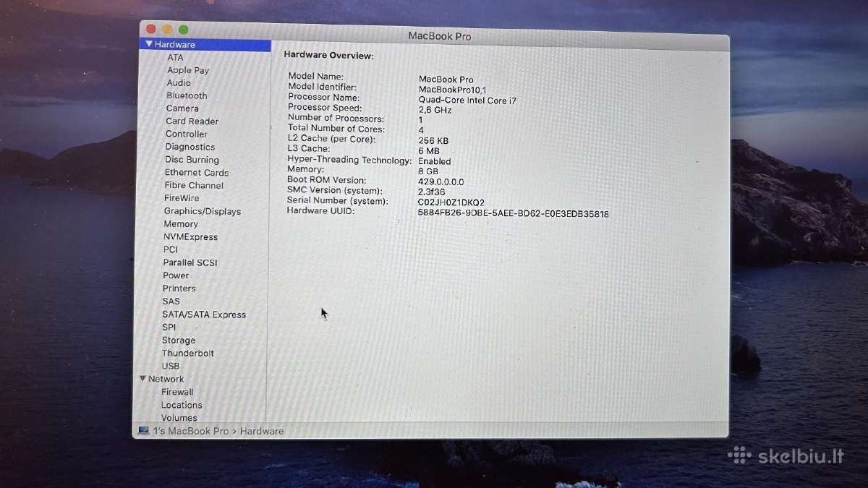
Task: Select Bluetooth in the sidebar
Action: (x=187, y=95)
